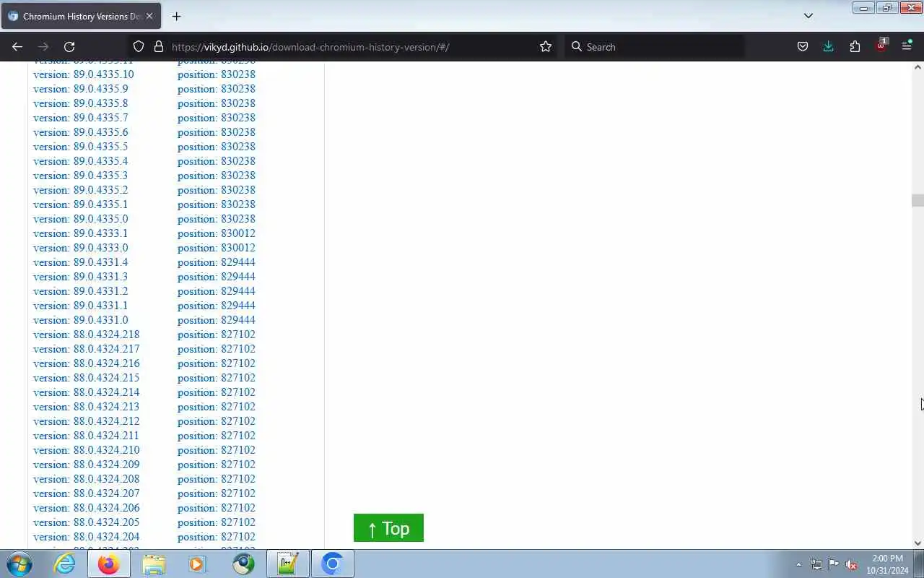Click position 827102 beside version 88.0.4324.207
The height and width of the screenshot is (578, 924).
pyautogui.click(x=217, y=493)
